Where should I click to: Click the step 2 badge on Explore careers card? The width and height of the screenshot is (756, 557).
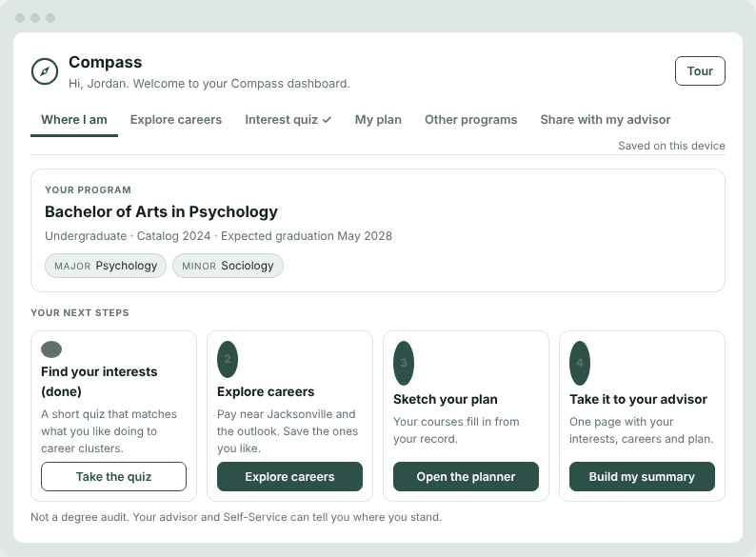coord(228,359)
